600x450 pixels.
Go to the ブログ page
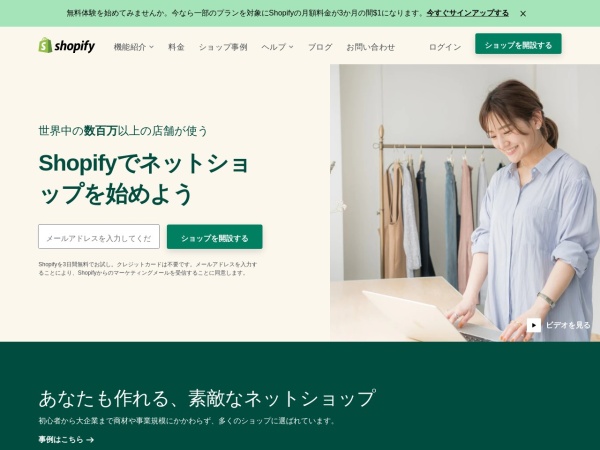coord(320,47)
